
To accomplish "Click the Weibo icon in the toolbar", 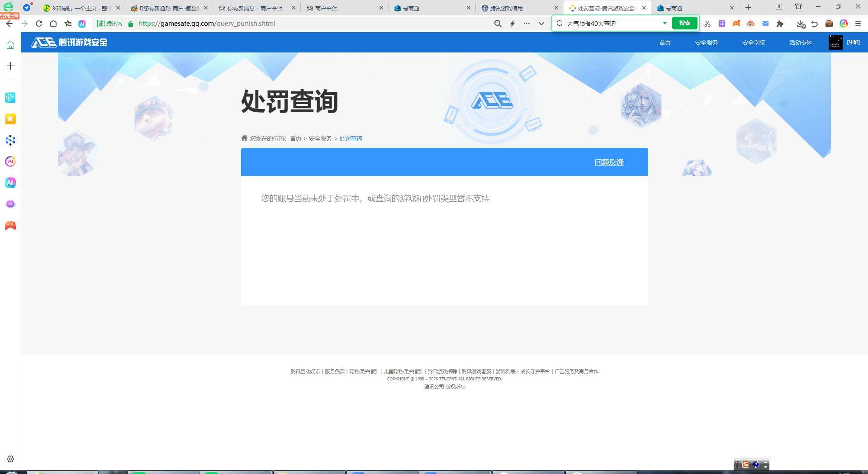I will click(751, 23).
